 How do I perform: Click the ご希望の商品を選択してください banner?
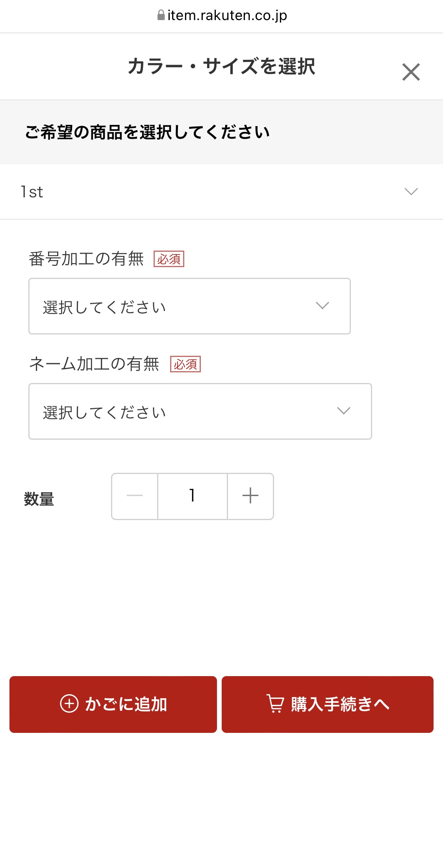147,132
